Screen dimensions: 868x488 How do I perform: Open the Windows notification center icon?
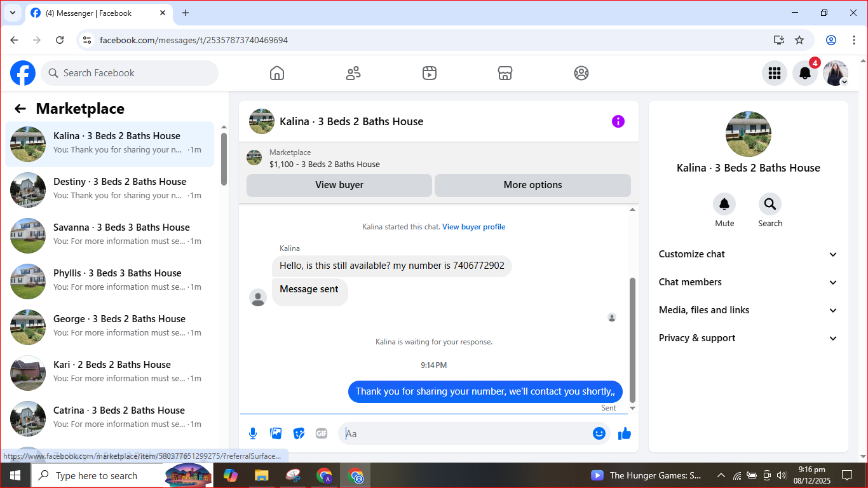point(846,475)
